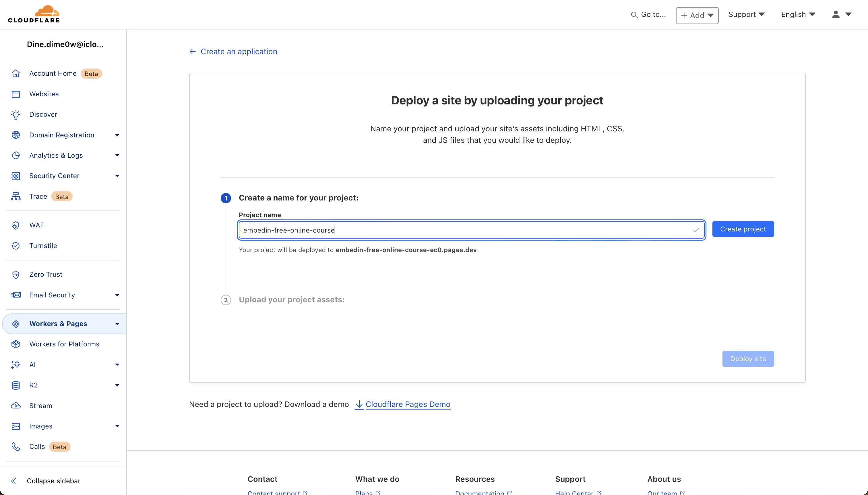This screenshot has height=495, width=868.
Task: Open the Add dropdown in header
Action: pyautogui.click(x=697, y=15)
